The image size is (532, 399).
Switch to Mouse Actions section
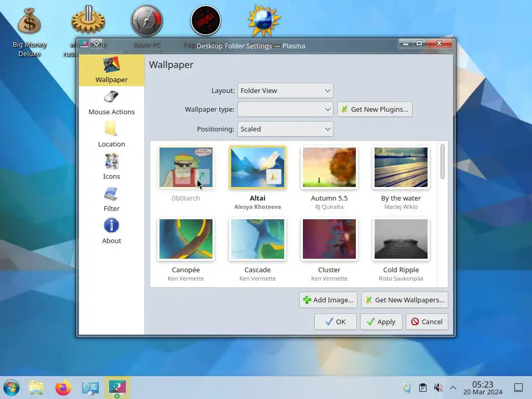tap(111, 103)
